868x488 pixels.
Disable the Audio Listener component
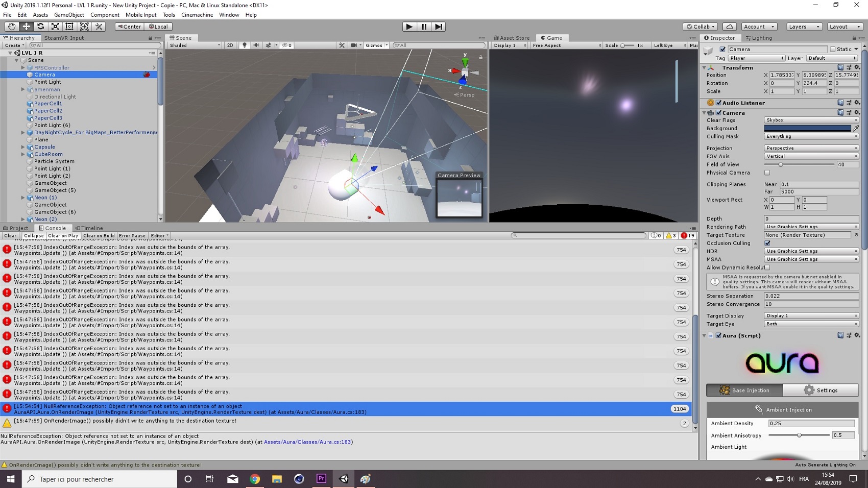point(718,103)
